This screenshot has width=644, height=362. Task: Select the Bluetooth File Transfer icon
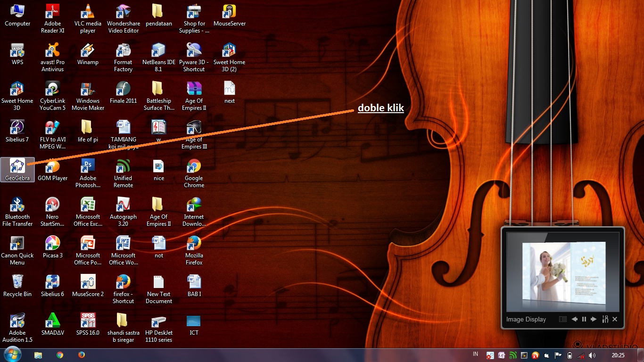[17, 212]
